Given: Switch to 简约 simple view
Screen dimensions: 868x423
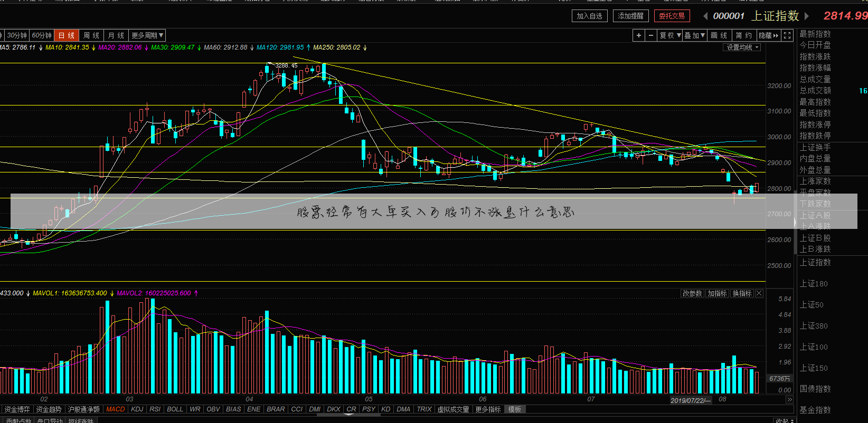Looking at the screenshot, I should (743, 35).
